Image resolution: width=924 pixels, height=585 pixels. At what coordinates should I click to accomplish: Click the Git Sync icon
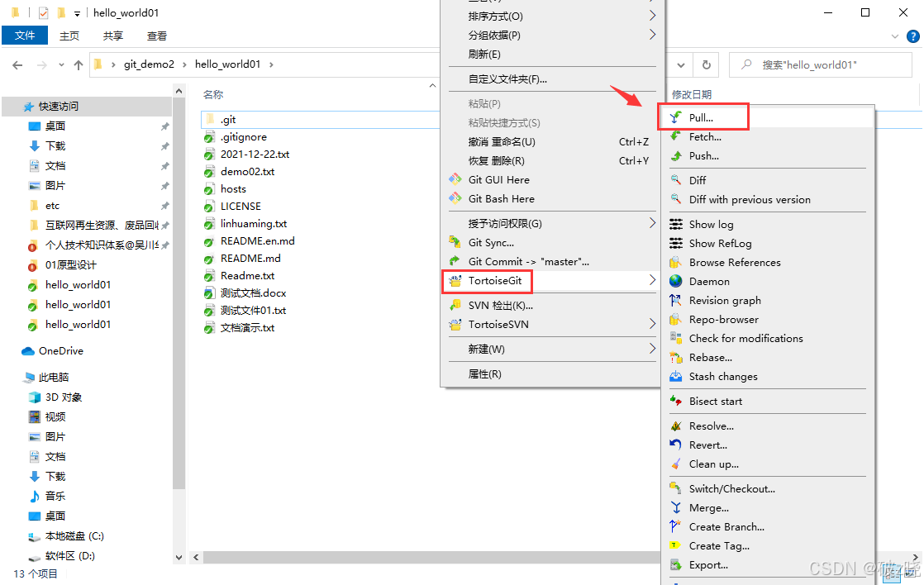coord(455,242)
